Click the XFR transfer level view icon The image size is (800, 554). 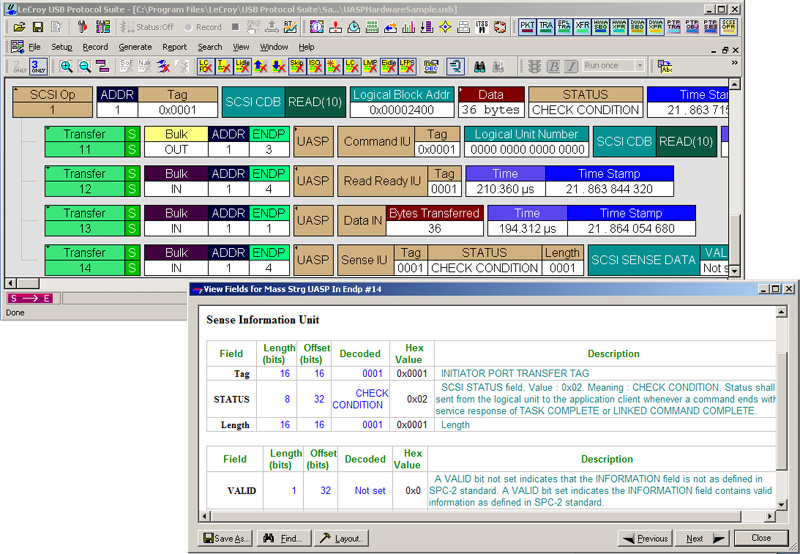coord(582,27)
